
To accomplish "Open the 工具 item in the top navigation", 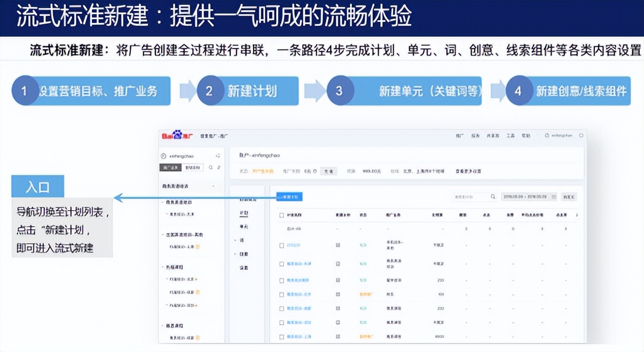I will (510, 136).
